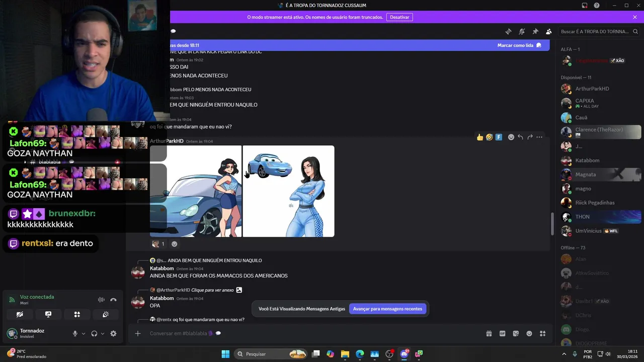Mute the microphone
Viewport: 644px width, 362px height.
75,333
